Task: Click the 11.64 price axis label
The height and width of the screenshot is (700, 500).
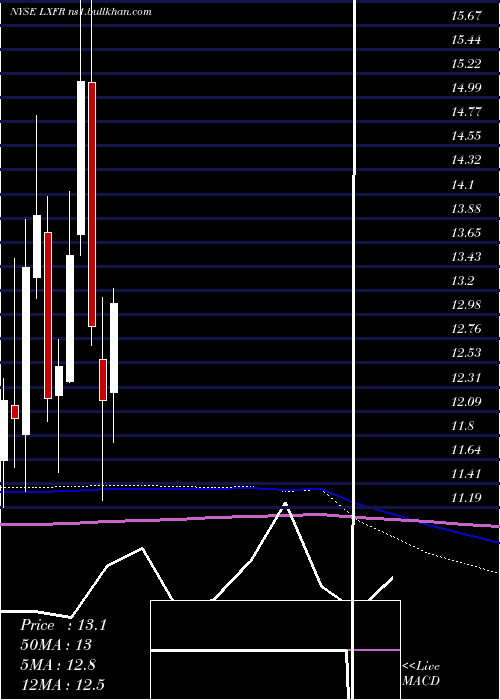Action: [466, 450]
